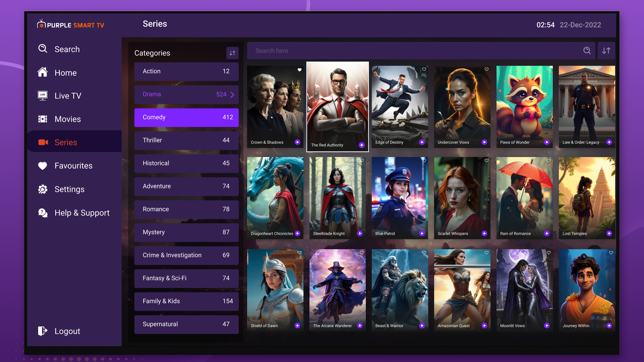
Task: Select Family & Kids category
Action: coord(186,301)
